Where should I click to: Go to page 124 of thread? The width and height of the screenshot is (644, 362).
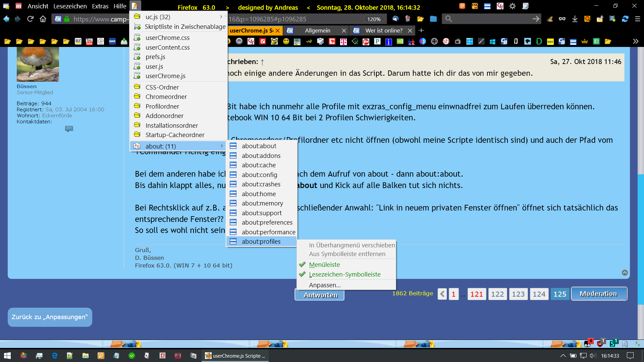point(539,294)
